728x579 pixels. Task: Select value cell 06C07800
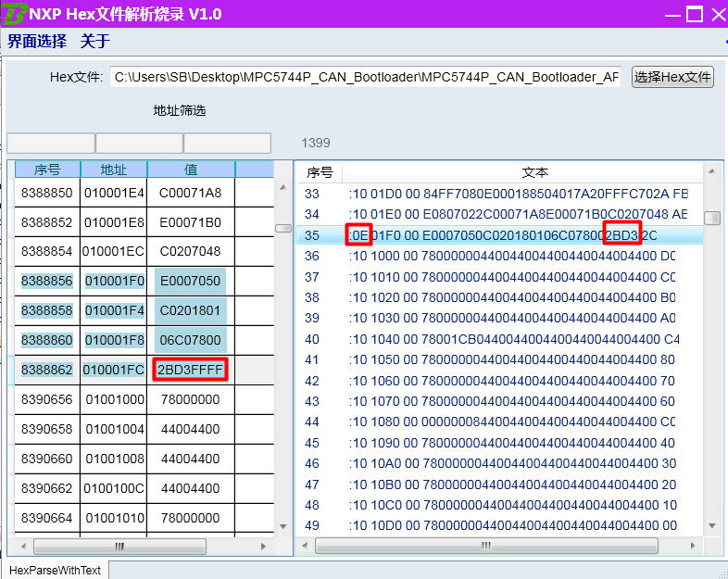[191, 340]
